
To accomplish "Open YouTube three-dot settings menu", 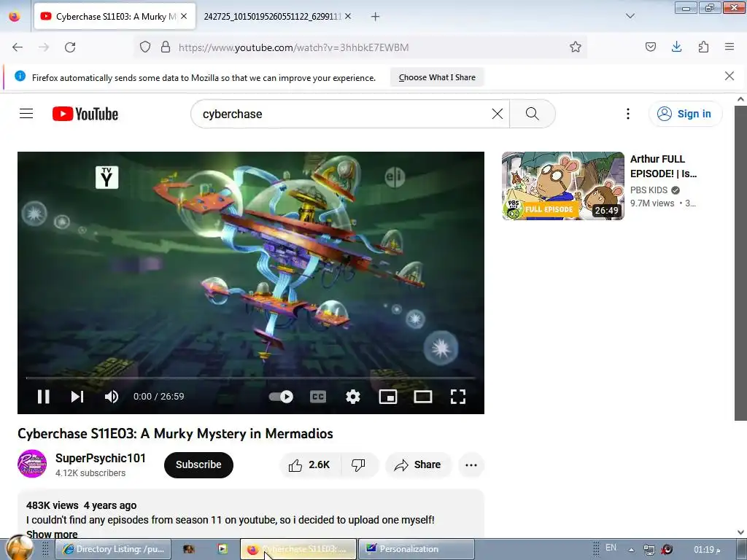I will 628,114.
